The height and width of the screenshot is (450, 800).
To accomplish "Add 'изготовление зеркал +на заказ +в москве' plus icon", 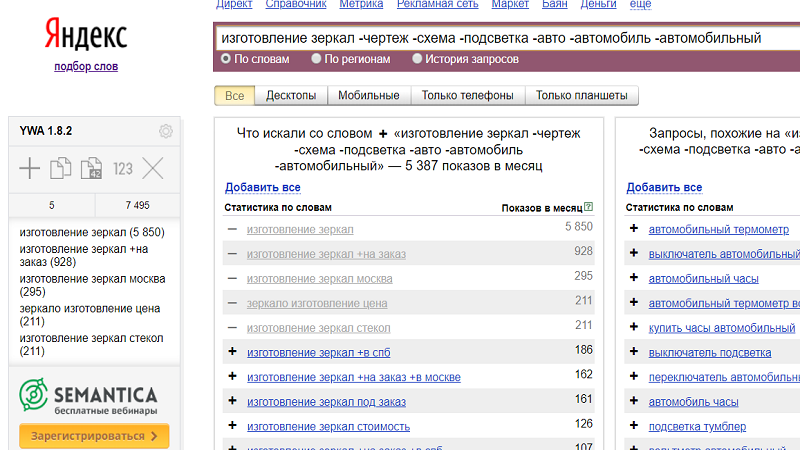I will pos(232,377).
